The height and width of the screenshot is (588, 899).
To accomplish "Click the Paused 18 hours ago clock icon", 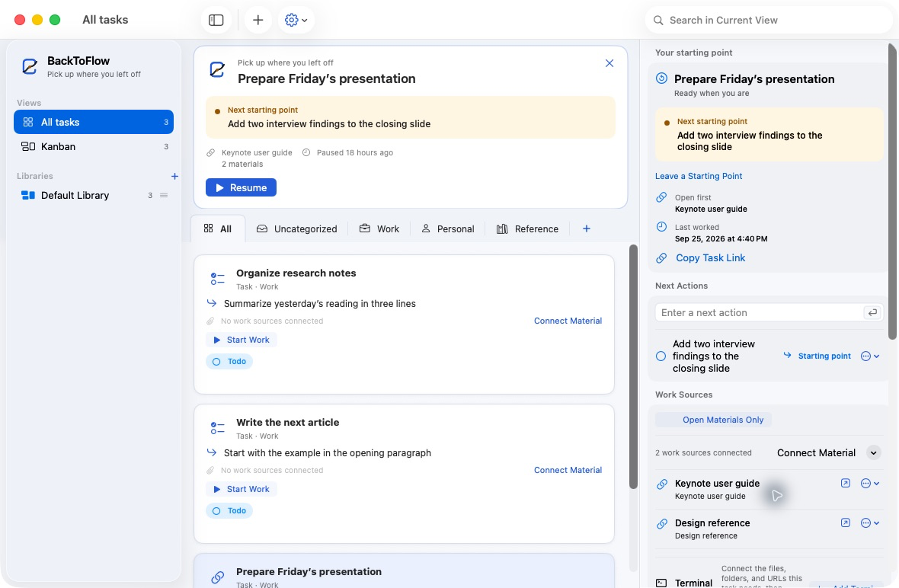I will pyautogui.click(x=306, y=153).
